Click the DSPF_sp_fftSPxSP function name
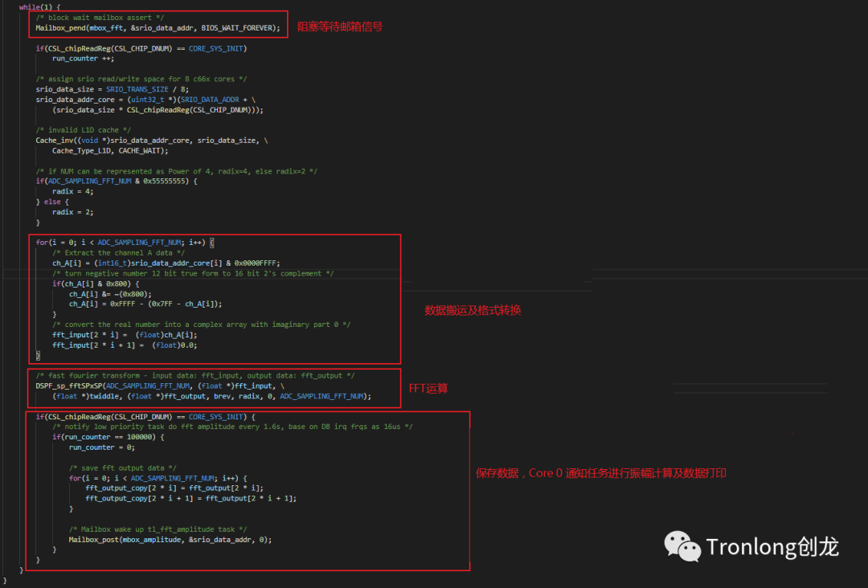Viewport: 868px width, 588px height. (x=70, y=386)
